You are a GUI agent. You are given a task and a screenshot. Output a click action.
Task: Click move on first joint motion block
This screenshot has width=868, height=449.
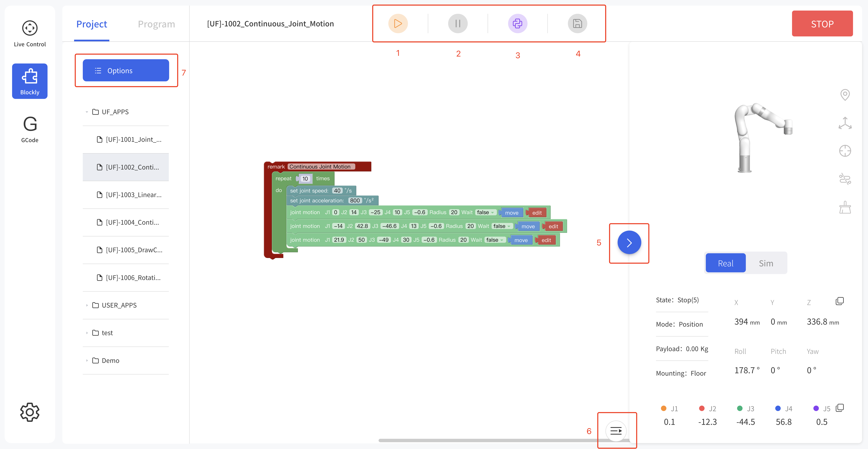(x=512, y=213)
